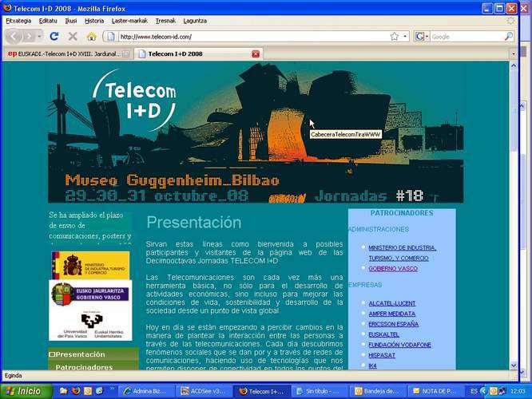Click the Google search engine icon
The height and width of the screenshot is (399, 532).
click(x=419, y=36)
